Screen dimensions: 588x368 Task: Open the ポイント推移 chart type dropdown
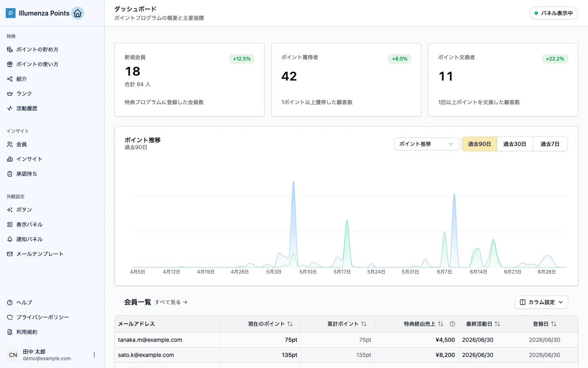(x=426, y=144)
